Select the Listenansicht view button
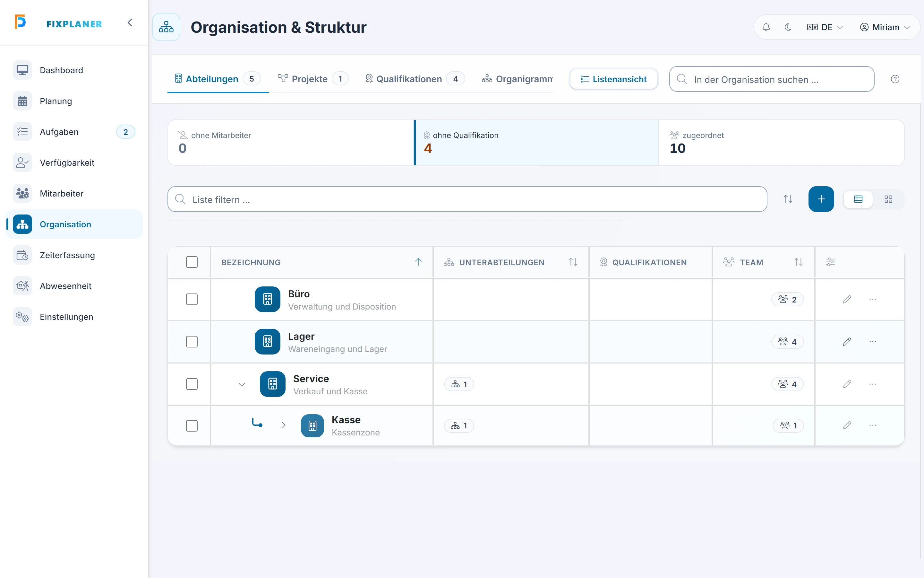 (613, 79)
